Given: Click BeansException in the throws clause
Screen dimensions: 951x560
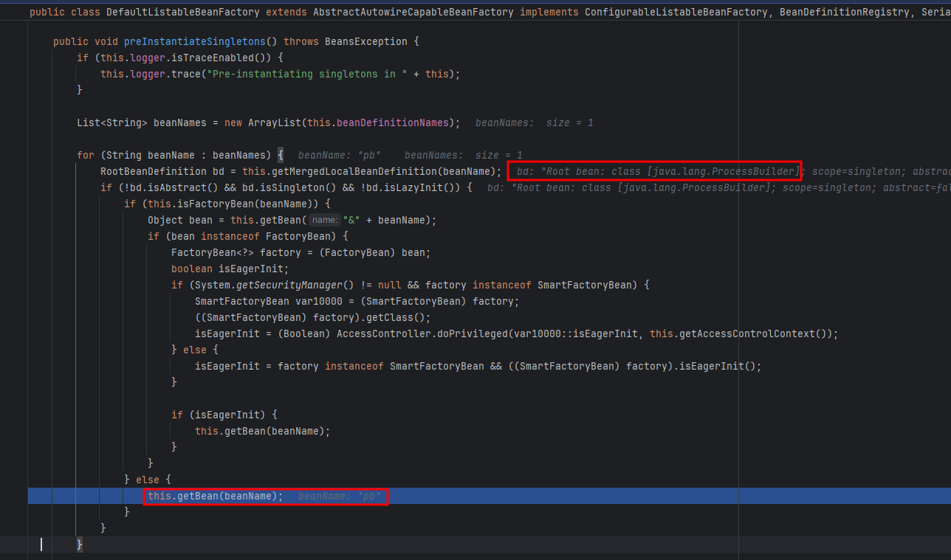Looking at the screenshot, I should click(366, 41).
